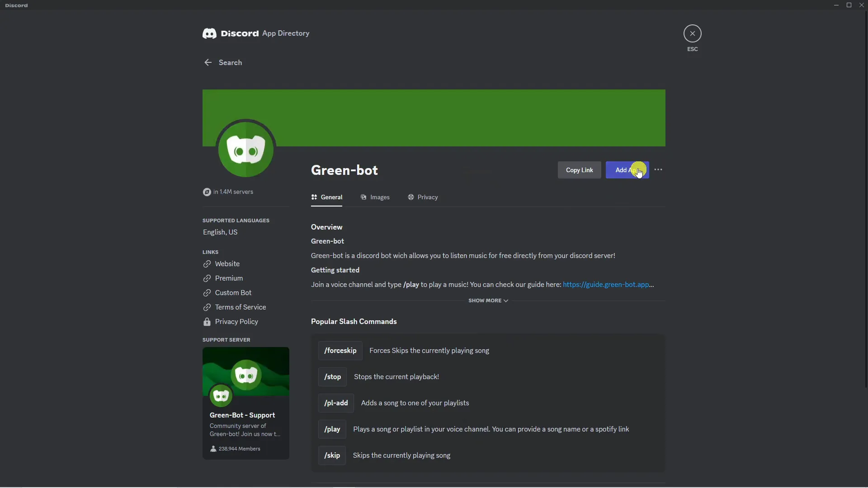868x488 pixels.
Task: Click the Search back label
Action: [x=230, y=62]
